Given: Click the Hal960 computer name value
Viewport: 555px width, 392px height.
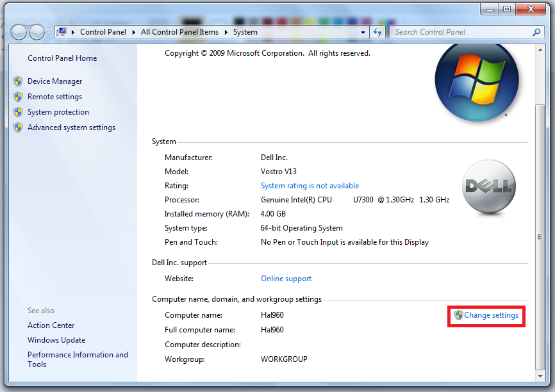Looking at the screenshot, I should pos(272,315).
